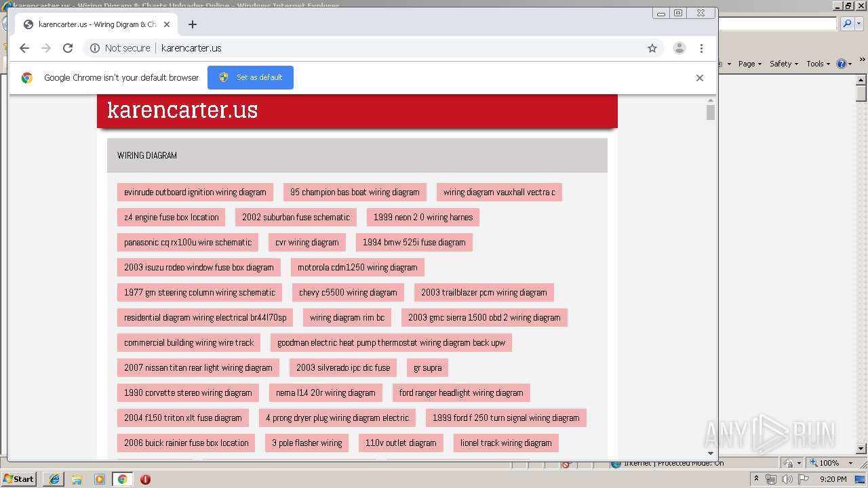This screenshot has height=488, width=868.
Task: Open 2003 trailblazer pcm wiring diagram
Action: (x=484, y=293)
